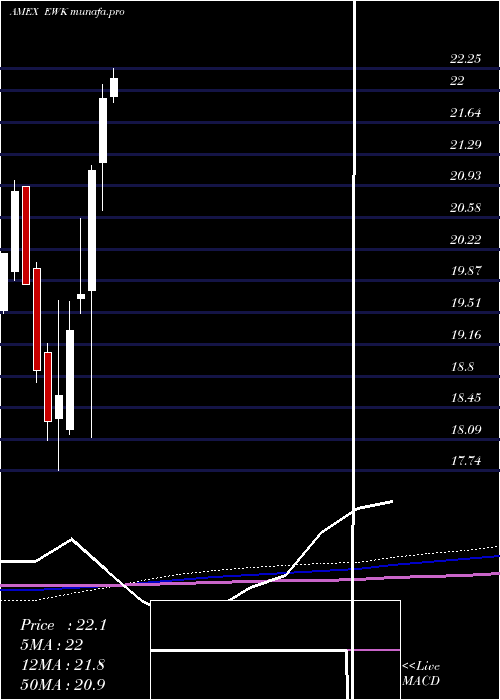The image size is (500, 700).
Task: Select the 21.64 price axis label
Action: [465, 112]
